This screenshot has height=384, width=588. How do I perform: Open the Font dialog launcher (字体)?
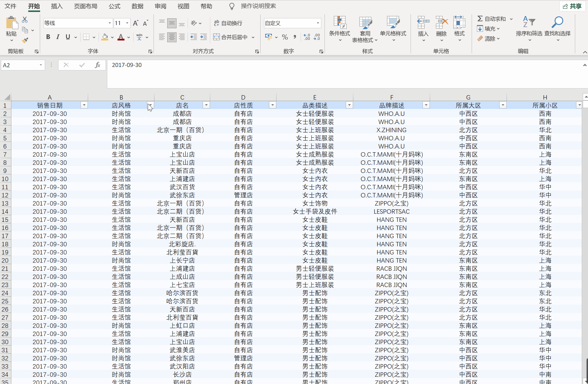click(150, 51)
